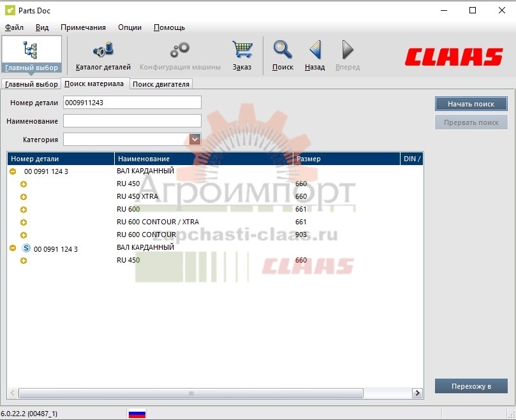516x420 pixels.
Task: Open the Вид menu
Action: [x=42, y=27]
